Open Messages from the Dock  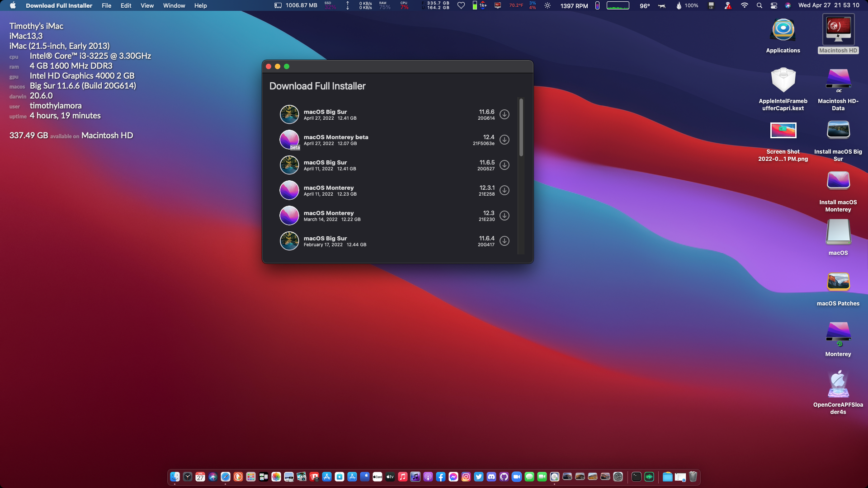(529, 477)
